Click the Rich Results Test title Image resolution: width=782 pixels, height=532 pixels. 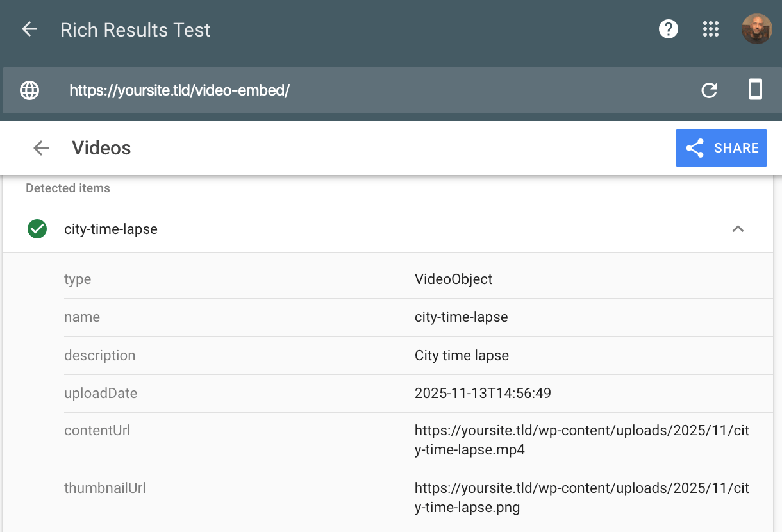[135, 29]
